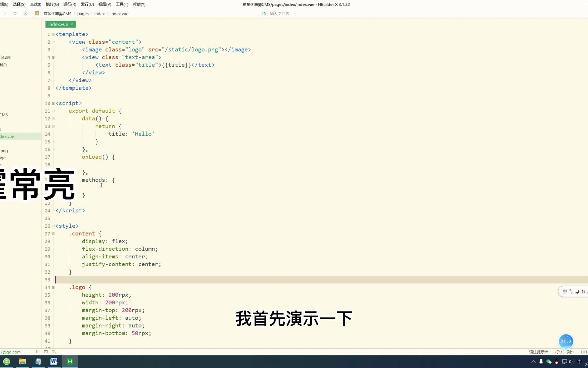Open the 视图(V) menu
Screen dimensions: 588x368
pos(104,4)
